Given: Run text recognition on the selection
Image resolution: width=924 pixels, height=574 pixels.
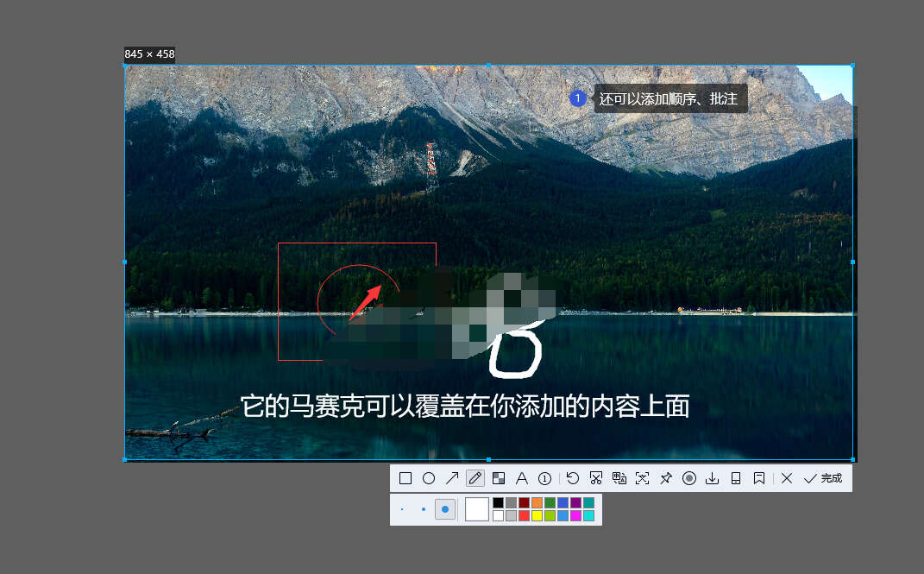Looking at the screenshot, I should coord(643,478).
